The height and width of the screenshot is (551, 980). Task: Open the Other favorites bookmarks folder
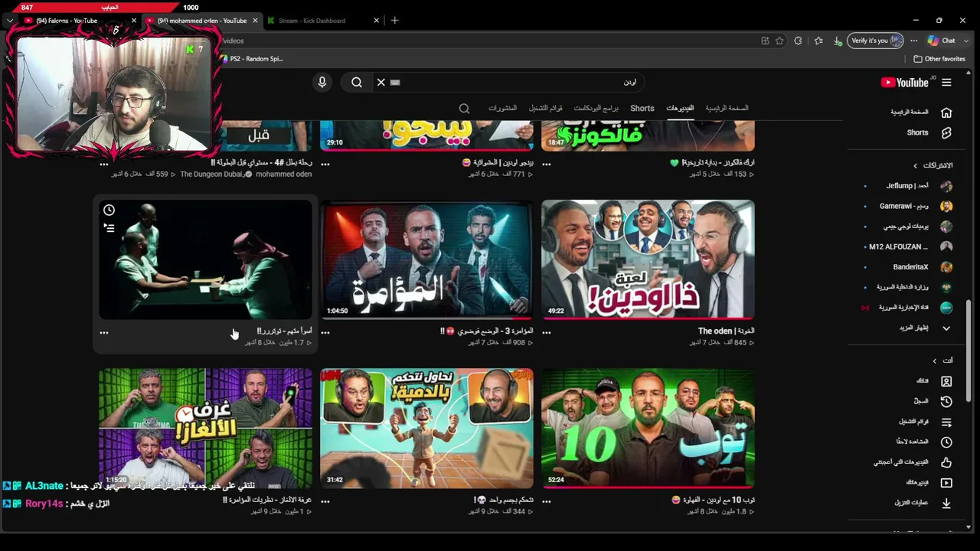coord(939,59)
